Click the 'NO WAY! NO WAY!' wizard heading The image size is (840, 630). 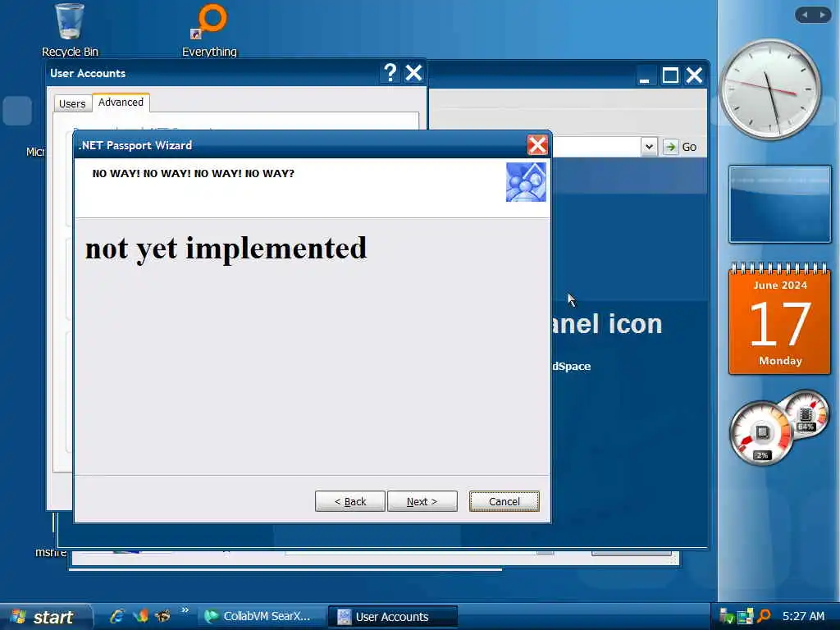tap(194, 174)
